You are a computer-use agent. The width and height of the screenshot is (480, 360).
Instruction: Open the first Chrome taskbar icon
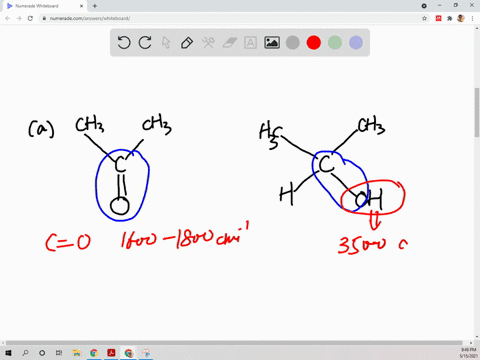94,353
